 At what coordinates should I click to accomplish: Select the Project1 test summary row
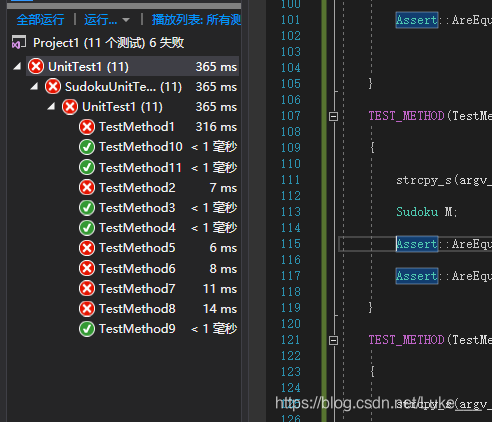[x=108, y=43]
